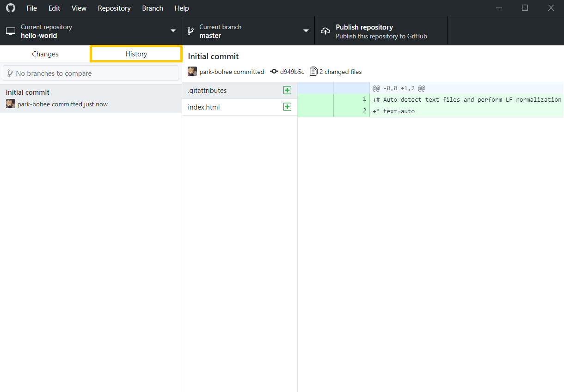Click added status icon for .gitattributes
This screenshot has height=392, width=564.
tap(287, 91)
